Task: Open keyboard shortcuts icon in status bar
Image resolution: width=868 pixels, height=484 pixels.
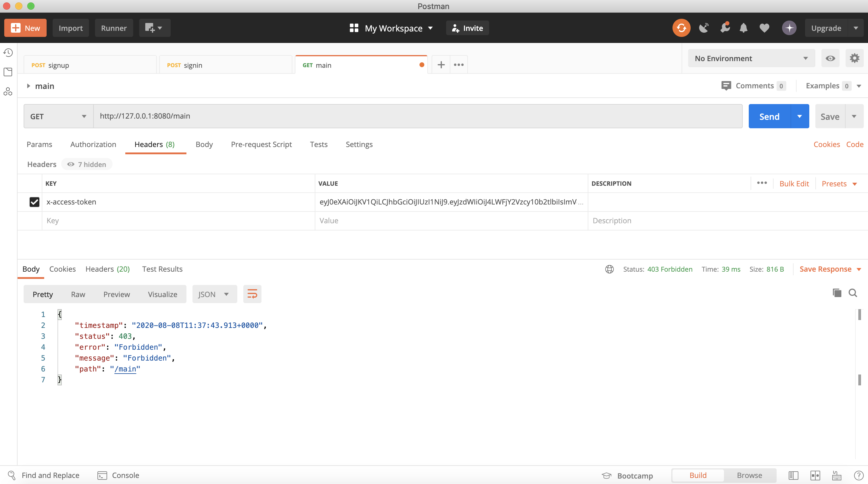Action: pos(837,475)
